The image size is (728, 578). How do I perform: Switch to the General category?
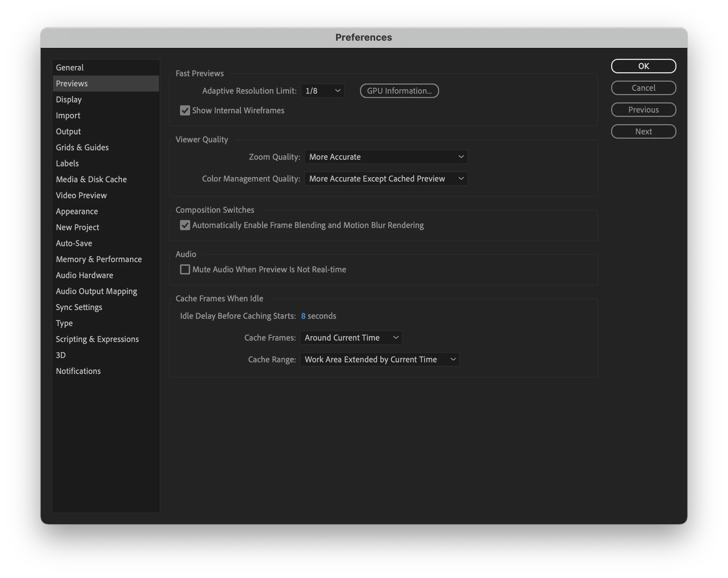pos(70,68)
